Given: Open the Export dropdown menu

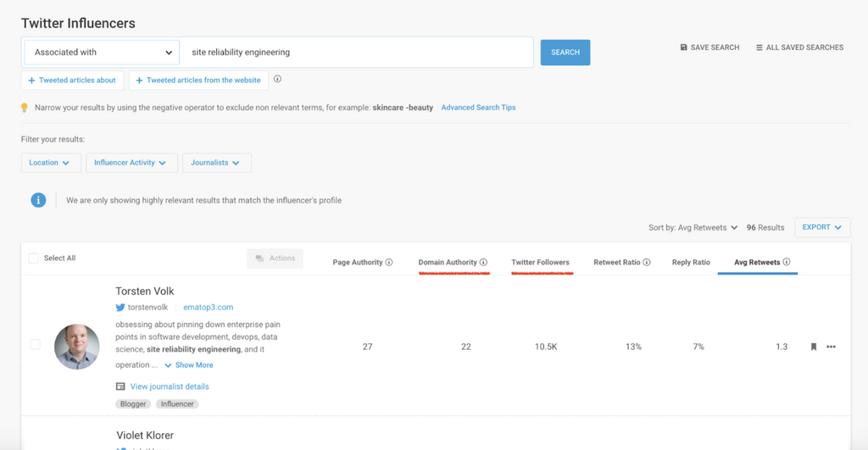Looking at the screenshot, I should pyautogui.click(x=821, y=227).
